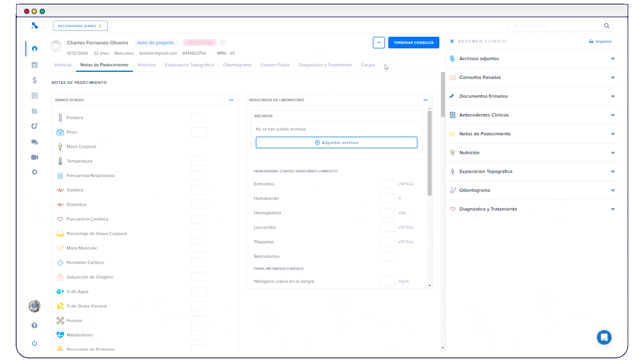The height and width of the screenshot is (362, 644).
Task: Open the patients icon in sidebar
Action: tap(35, 49)
